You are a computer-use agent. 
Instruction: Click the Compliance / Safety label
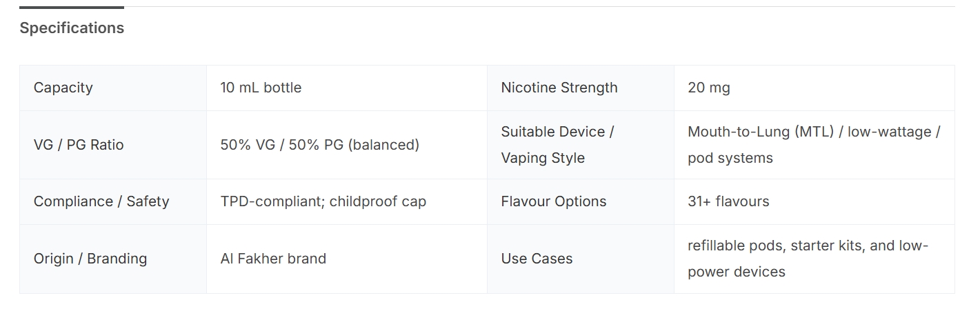(x=101, y=201)
